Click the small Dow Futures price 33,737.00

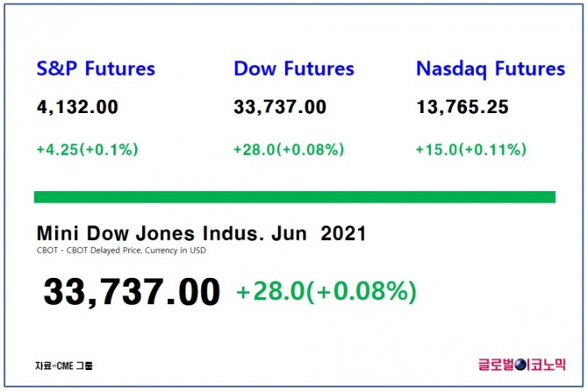coord(280,108)
